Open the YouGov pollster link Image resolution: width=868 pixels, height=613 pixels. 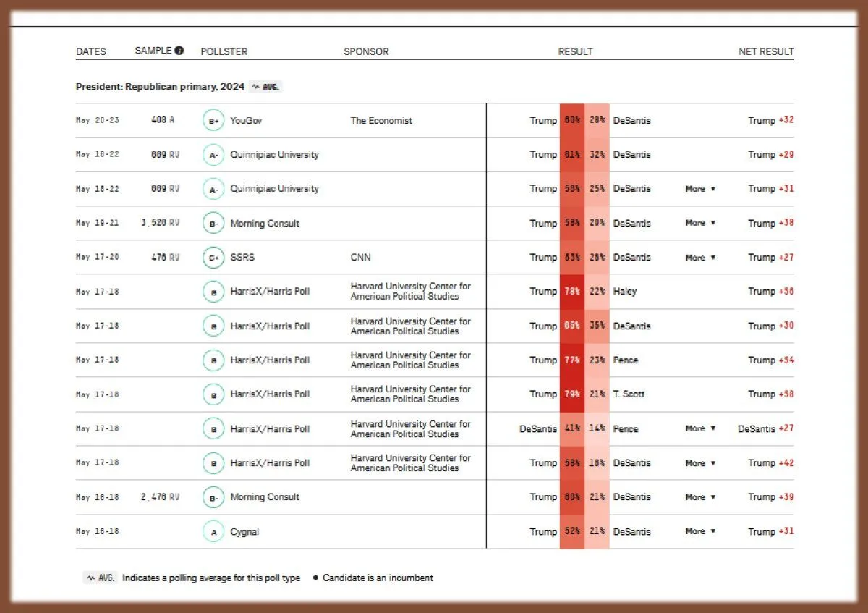(246, 121)
